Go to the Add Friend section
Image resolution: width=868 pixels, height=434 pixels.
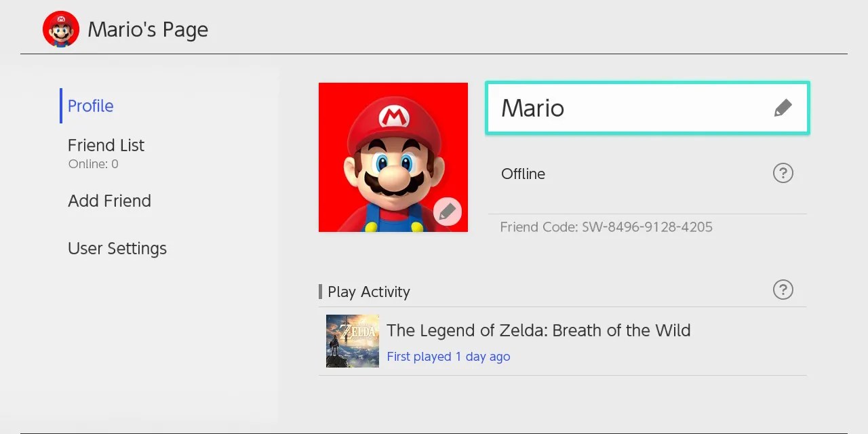pos(109,201)
